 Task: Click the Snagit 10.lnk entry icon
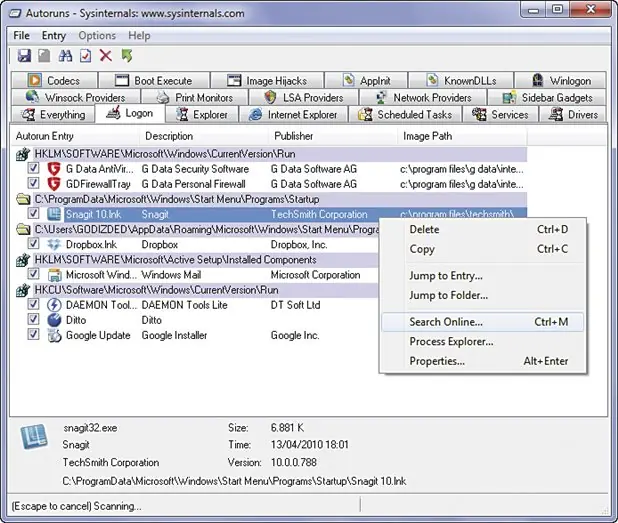click(x=54, y=214)
